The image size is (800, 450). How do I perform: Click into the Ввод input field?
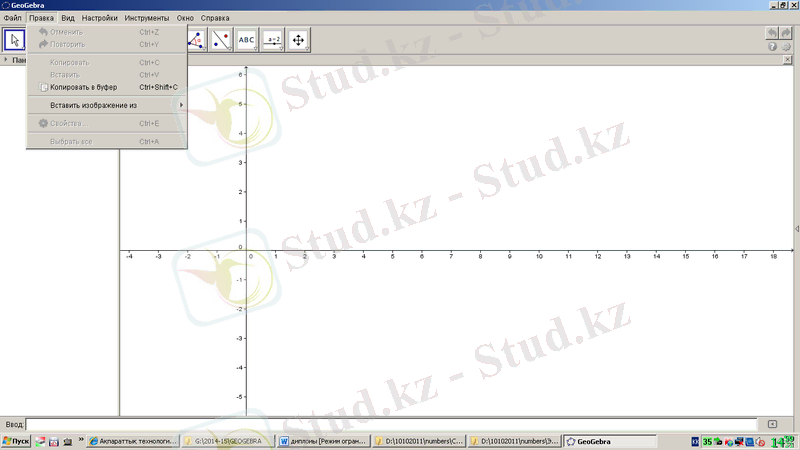tap(391, 424)
